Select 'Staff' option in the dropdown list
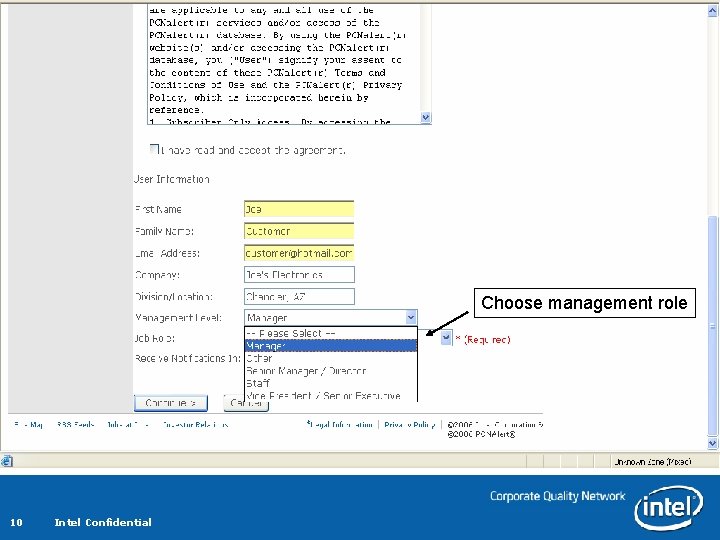The height and width of the screenshot is (540, 720). click(331, 383)
